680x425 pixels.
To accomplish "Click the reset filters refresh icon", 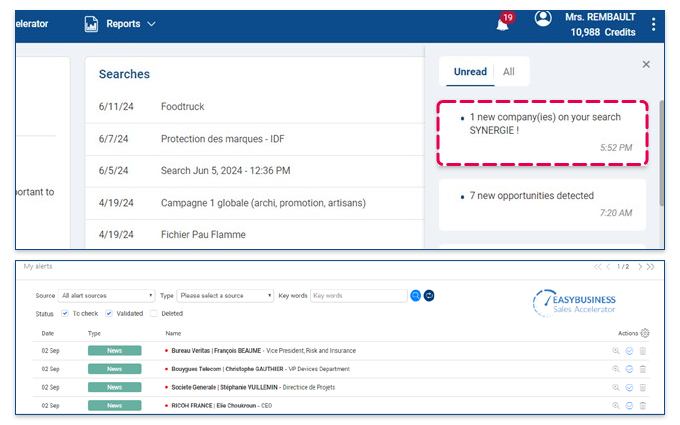I will (x=429, y=296).
